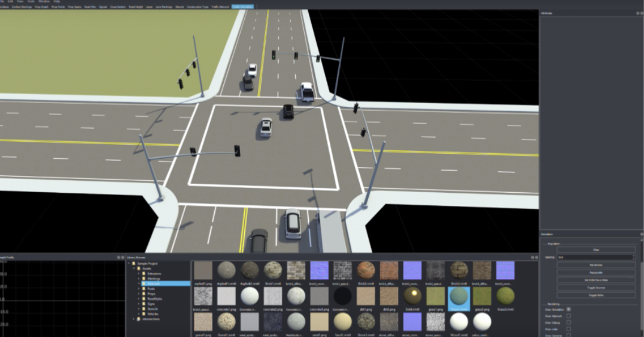This screenshot has width=644, height=337.
Task: Select the brick1 normal map thumbnail
Action: pos(319,271)
